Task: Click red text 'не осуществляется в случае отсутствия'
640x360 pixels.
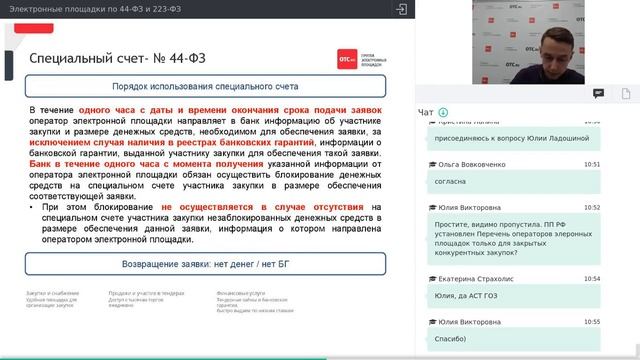Action: 262,207
